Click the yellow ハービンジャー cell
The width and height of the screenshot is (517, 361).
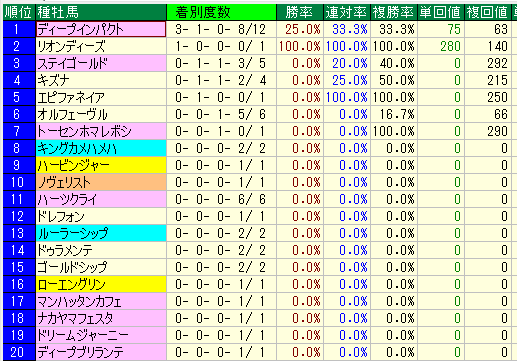(x=101, y=165)
